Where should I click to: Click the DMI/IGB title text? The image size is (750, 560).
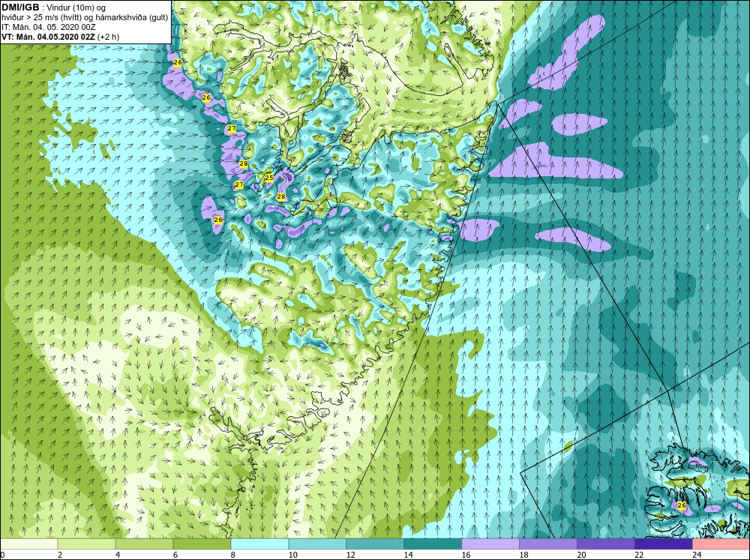[20, 7]
